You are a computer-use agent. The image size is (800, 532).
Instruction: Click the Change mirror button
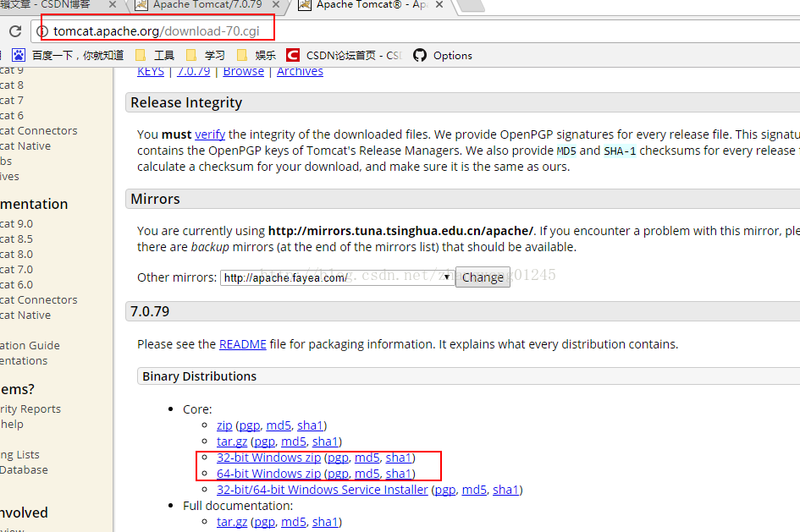click(483, 277)
